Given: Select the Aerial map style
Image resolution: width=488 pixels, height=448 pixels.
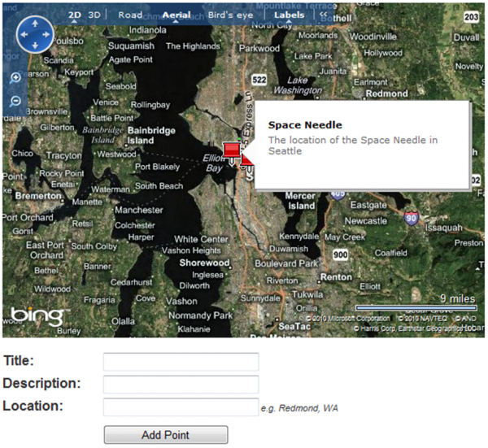Looking at the screenshot, I should tap(176, 15).
